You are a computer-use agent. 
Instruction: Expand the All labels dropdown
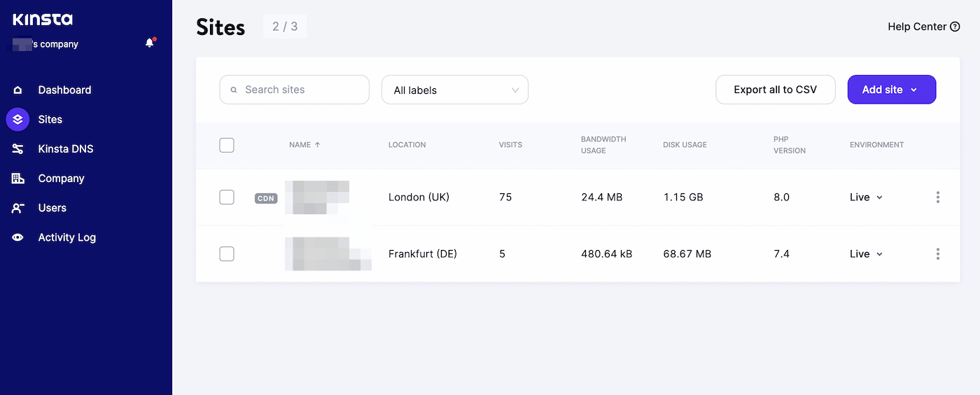click(x=454, y=90)
